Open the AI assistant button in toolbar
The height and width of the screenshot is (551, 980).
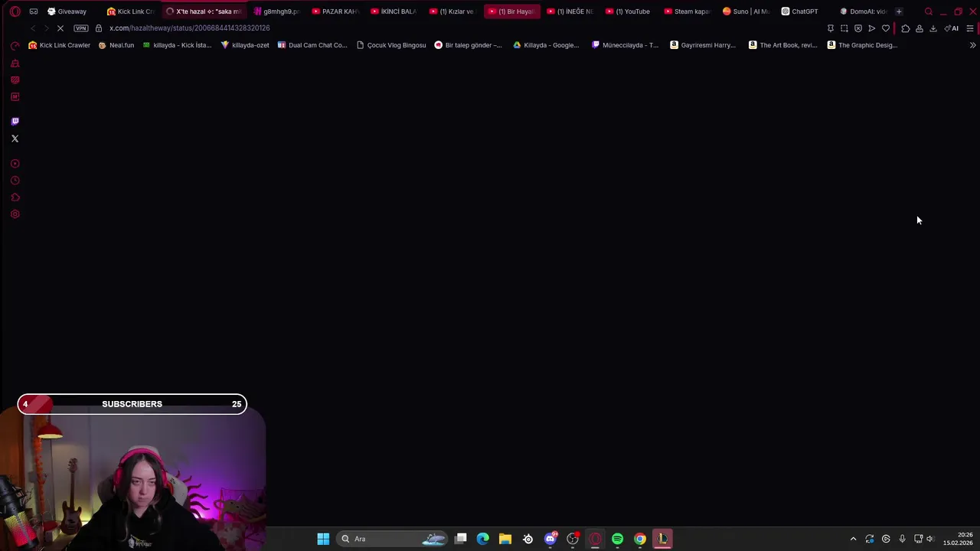(952, 28)
